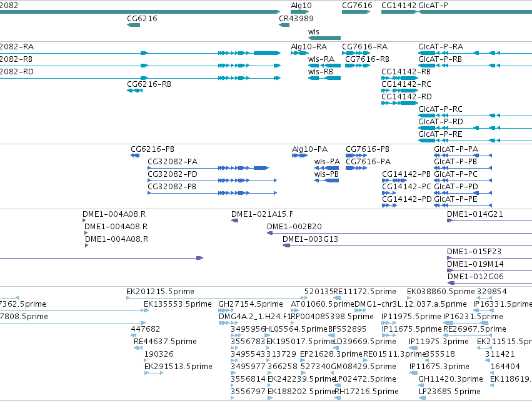Click the DME1-021A15.F feature label
The image size is (532, 401).
262,215
